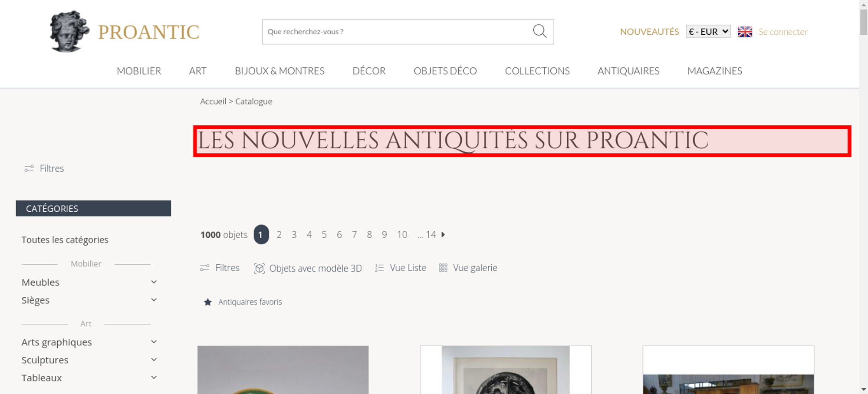Expand the Meubles category
868x394 pixels.
[x=154, y=282]
